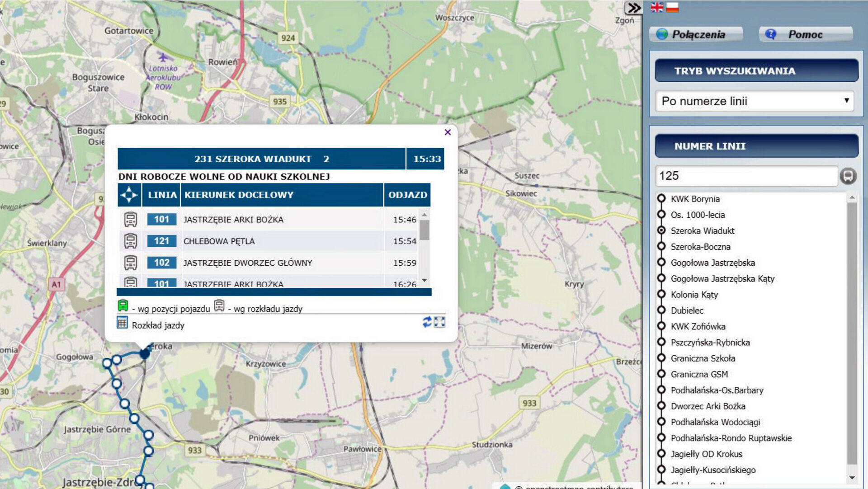Open the Po numerze linii dropdown
The height and width of the screenshot is (489, 868).
pyautogui.click(x=754, y=101)
